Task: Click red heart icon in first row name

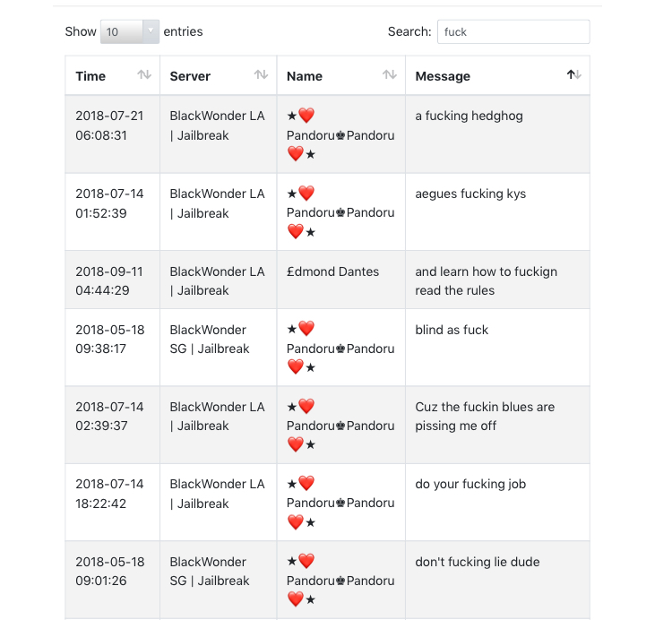Action: tap(306, 116)
